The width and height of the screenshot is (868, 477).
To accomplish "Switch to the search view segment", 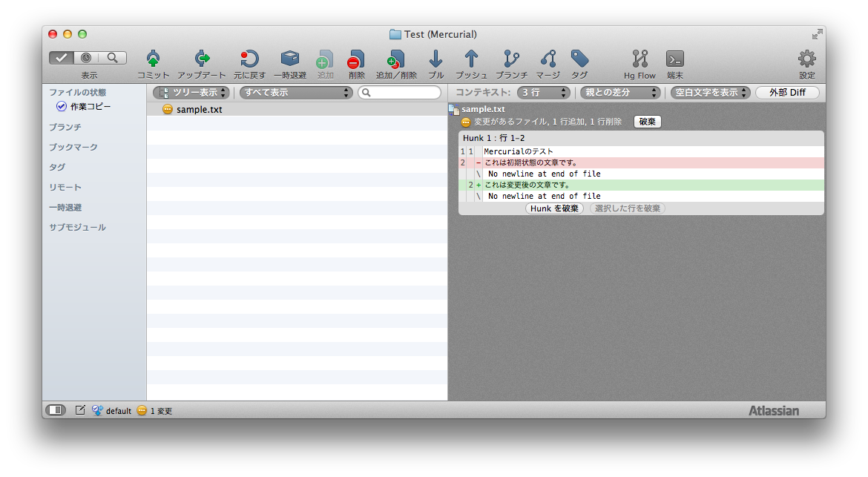I will [112, 58].
